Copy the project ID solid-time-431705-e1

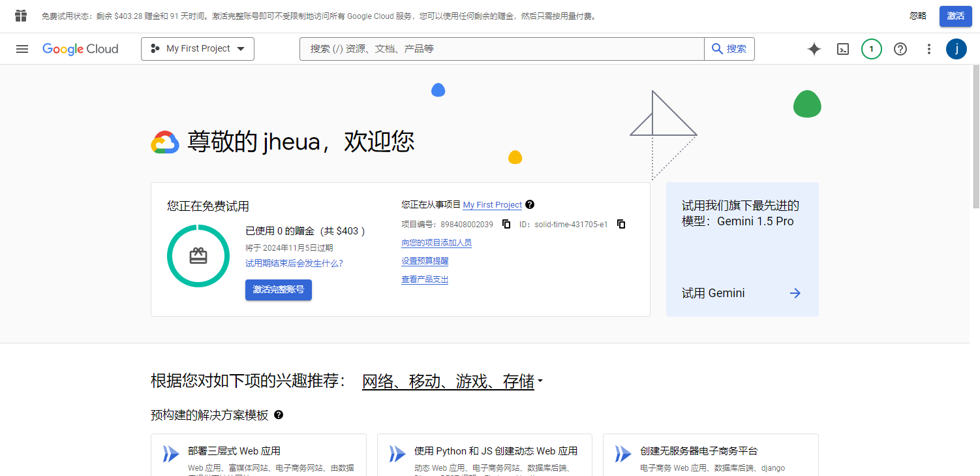[x=620, y=224]
